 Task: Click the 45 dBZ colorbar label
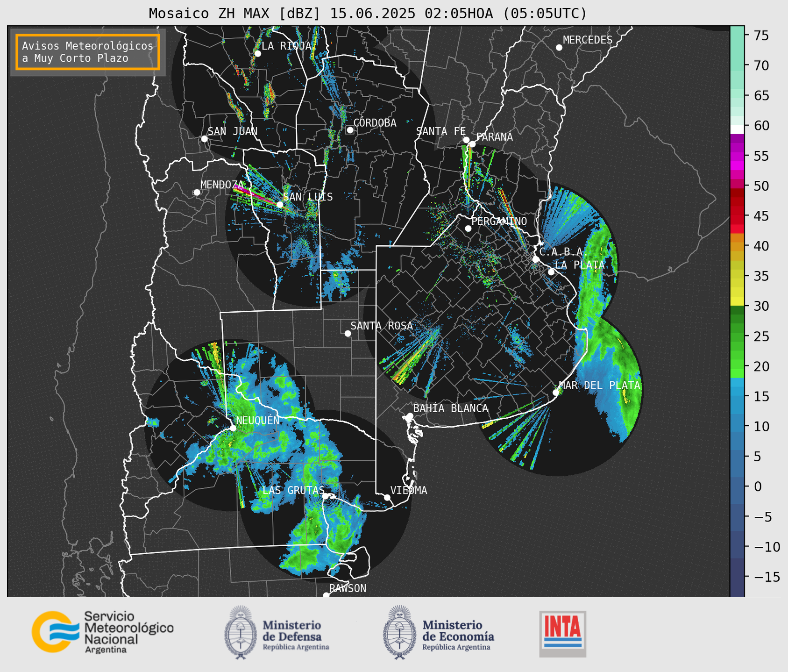click(761, 216)
